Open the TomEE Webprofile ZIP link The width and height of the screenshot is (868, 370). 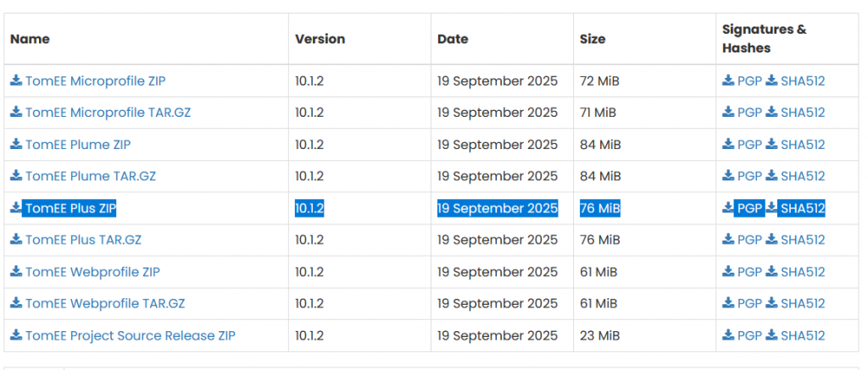92,272
